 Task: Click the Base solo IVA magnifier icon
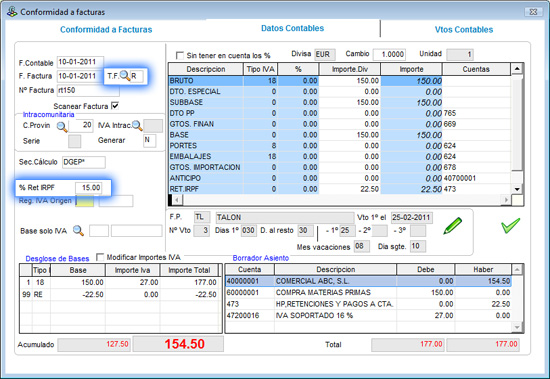coord(78,231)
